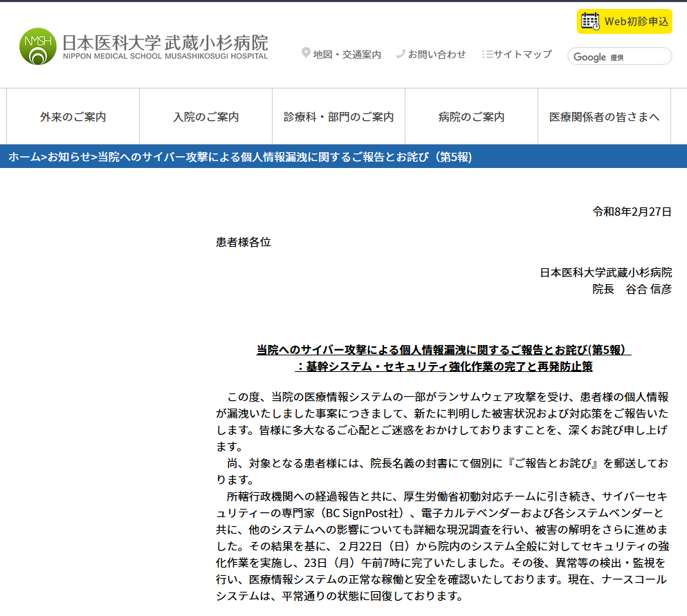
Task: Click the green NMSH circular logo
Action: click(38, 46)
